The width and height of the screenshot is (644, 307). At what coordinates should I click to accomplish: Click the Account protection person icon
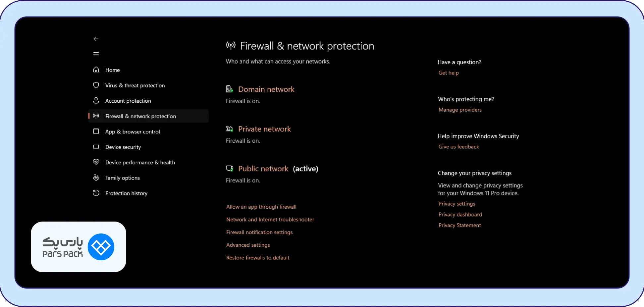[x=96, y=100]
